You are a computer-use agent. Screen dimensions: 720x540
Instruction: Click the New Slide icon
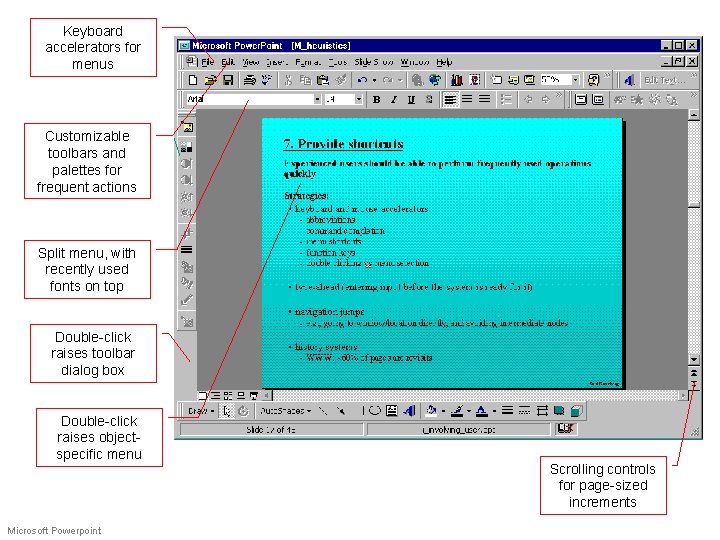(496, 80)
